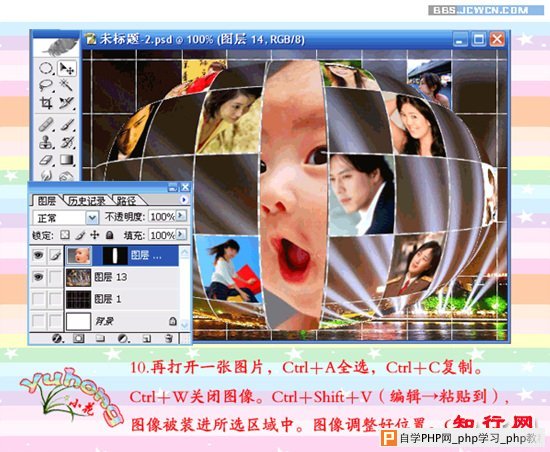Expand the 不透明度 opacity arrow
The image size is (550, 452).
tap(181, 216)
